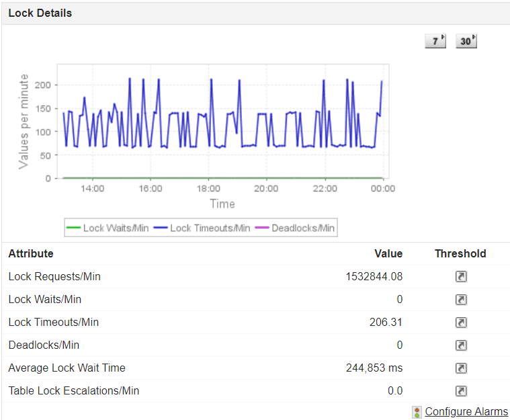This screenshot has width=510, height=420.
Task: Toggle Lock Waits/Min series in legend
Action: click(x=116, y=228)
